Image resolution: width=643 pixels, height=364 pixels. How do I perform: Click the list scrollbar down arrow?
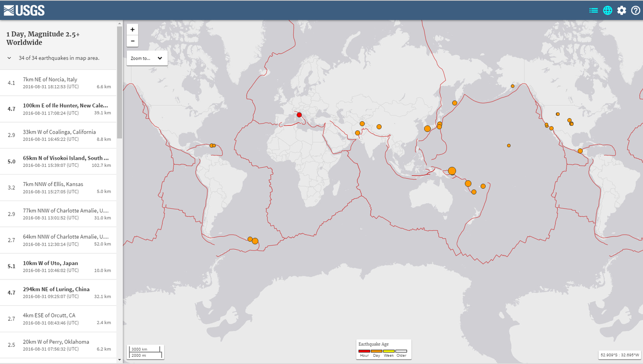point(120,360)
